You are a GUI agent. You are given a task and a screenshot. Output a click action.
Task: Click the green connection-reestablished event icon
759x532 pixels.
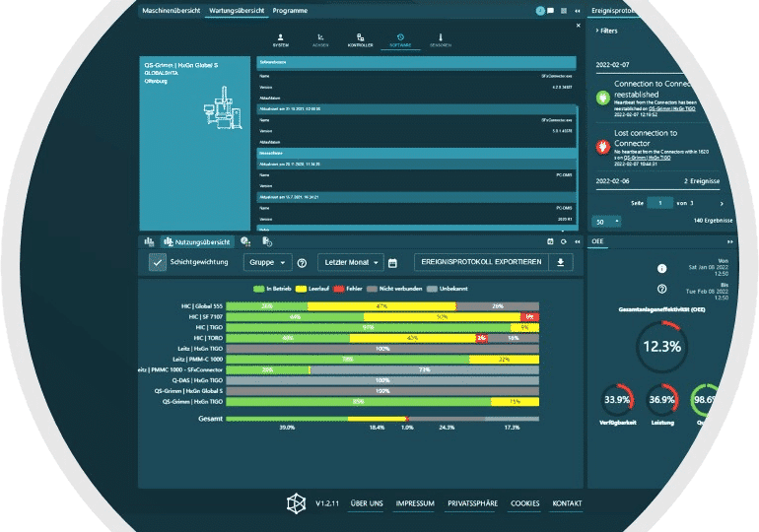[x=602, y=98]
